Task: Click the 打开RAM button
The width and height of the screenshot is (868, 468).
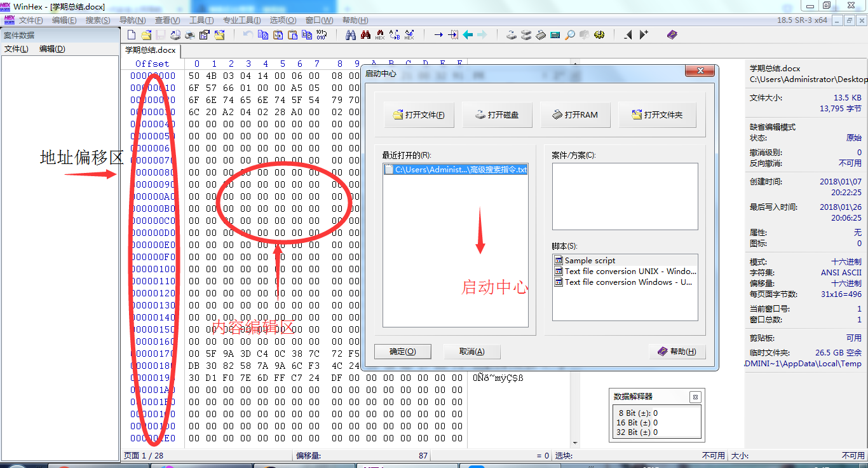Action: coord(576,115)
